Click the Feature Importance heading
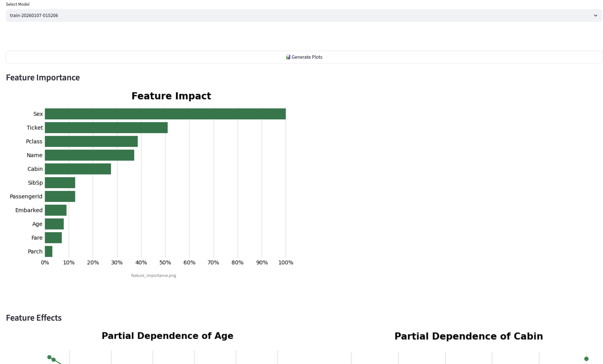This screenshot has width=603, height=364. [43, 78]
